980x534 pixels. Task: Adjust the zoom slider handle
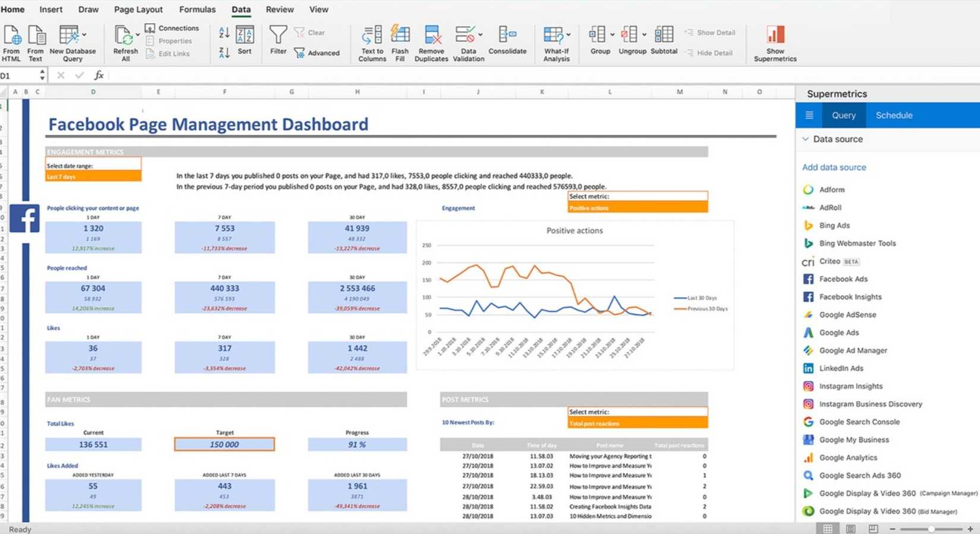(x=931, y=529)
